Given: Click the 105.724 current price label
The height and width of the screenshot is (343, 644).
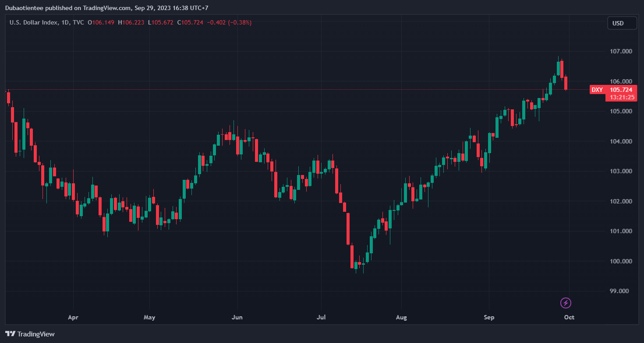Looking at the screenshot, I should 621,90.
